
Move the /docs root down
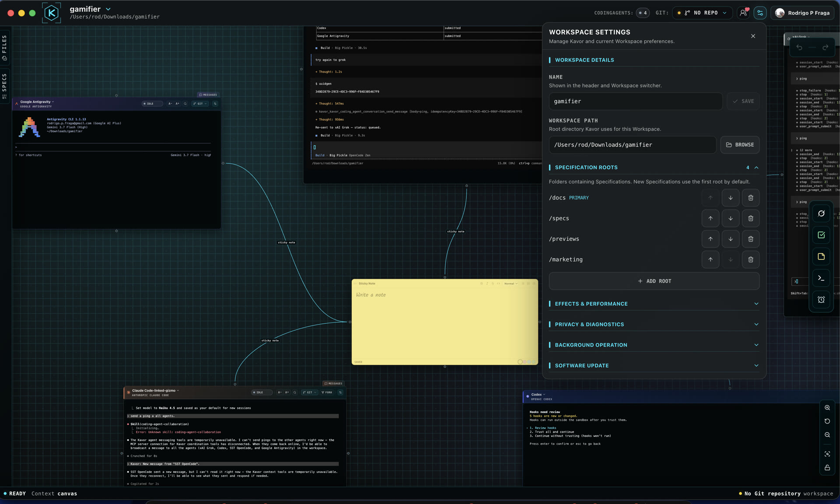point(730,198)
